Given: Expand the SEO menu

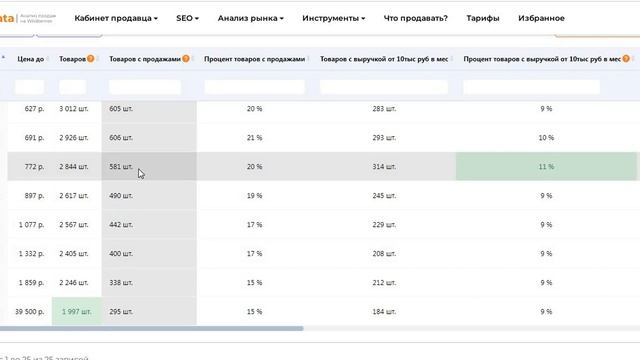Looking at the screenshot, I should (187, 18).
